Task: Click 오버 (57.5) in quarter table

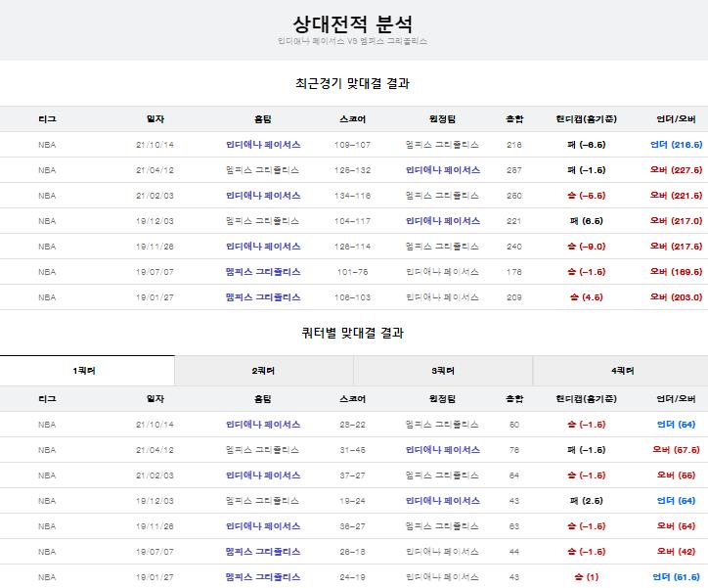Action: point(676,450)
